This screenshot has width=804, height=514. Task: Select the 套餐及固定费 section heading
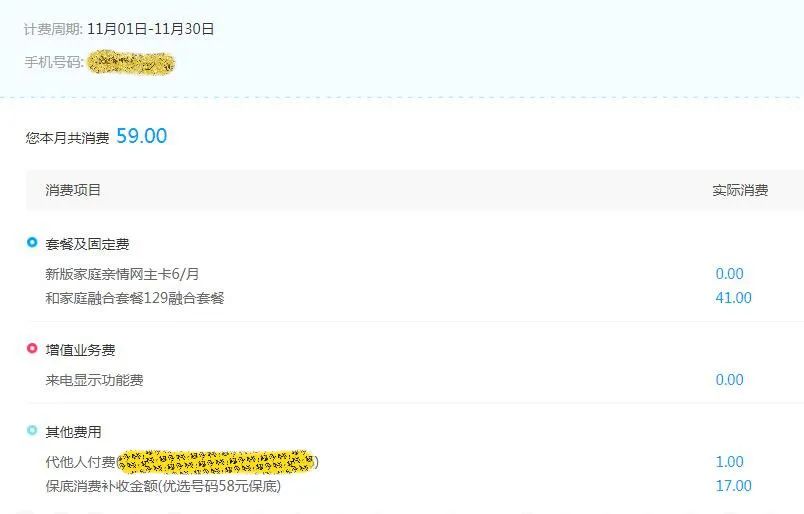(87, 244)
